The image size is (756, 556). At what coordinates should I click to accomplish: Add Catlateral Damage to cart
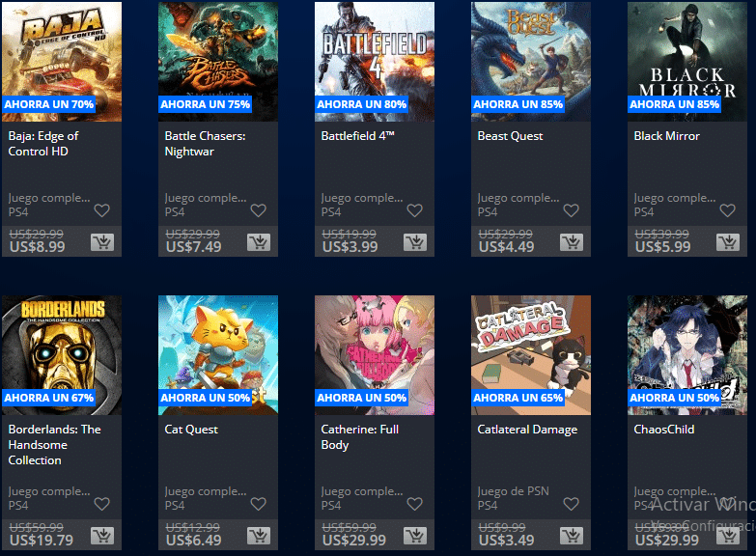tap(572, 536)
